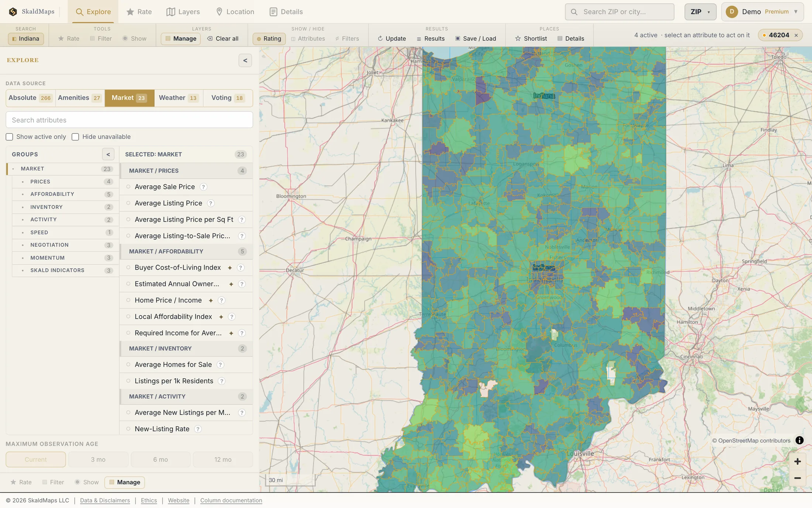This screenshot has width=812, height=508.
Task: Select Average Listing Price per Sq Ft radio
Action: click(128, 219)
